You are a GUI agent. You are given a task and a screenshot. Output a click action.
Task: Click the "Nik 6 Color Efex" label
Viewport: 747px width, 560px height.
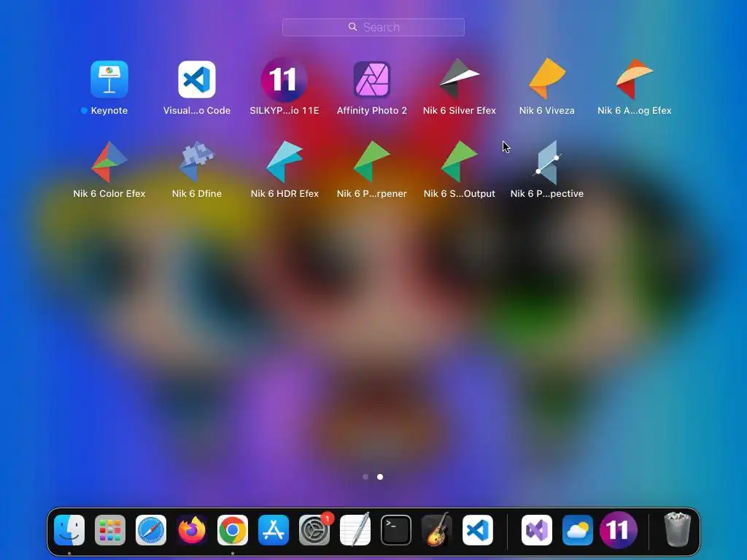[109, 193]
